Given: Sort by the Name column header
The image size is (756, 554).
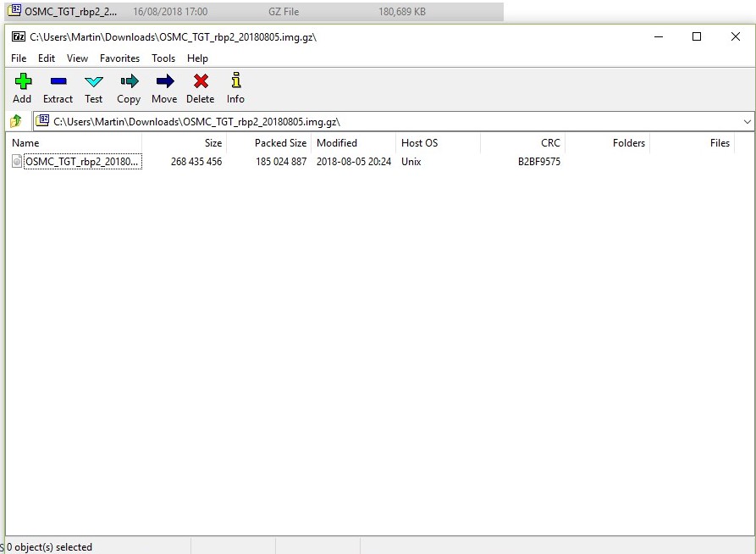Looking at the screenshot, I should (74, 143).
